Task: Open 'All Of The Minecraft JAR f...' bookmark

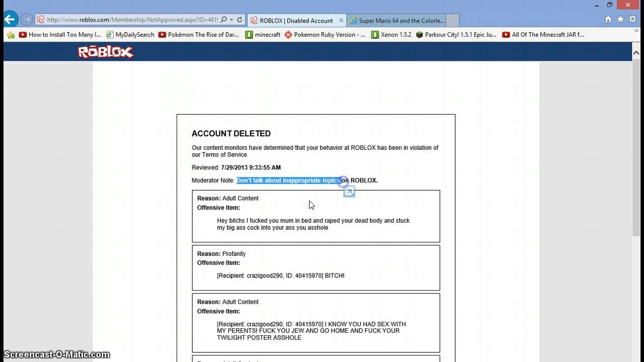Action: click(543, 35)
